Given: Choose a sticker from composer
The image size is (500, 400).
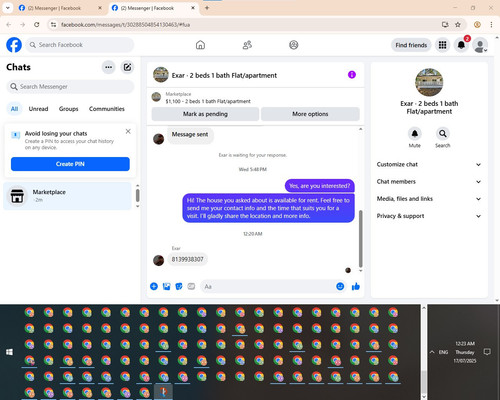Looking at the screenshot, I should (x=179, y=286).
